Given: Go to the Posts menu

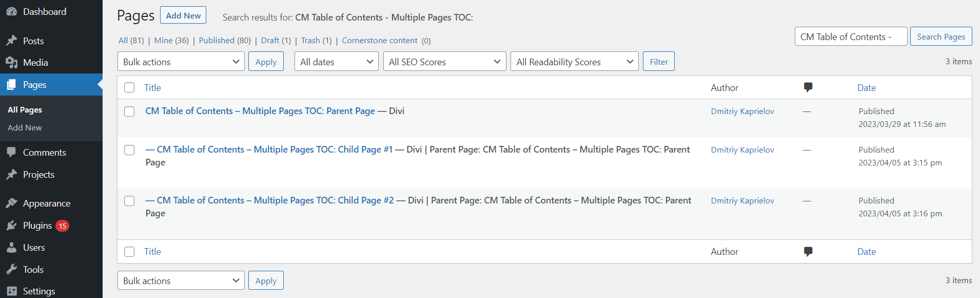Looking at the screenshot, I should point(51,41).
